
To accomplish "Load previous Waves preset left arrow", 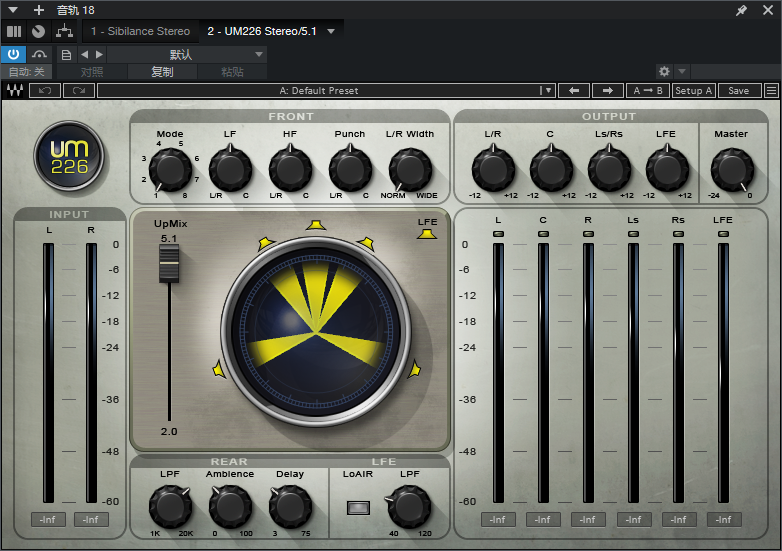I will tap(574, 90).
